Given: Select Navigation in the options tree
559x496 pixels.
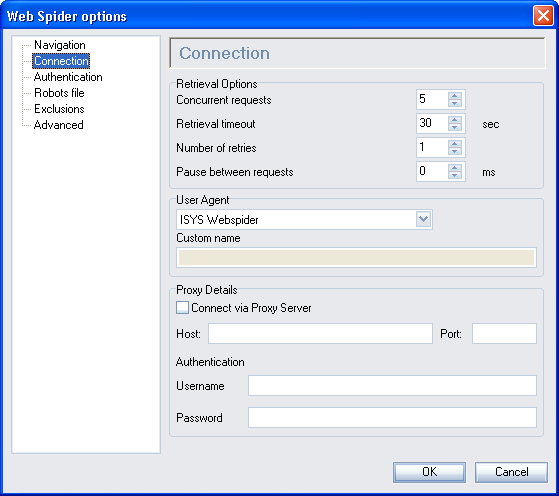Looking at the screenshot, I should (x=60, y=45).
